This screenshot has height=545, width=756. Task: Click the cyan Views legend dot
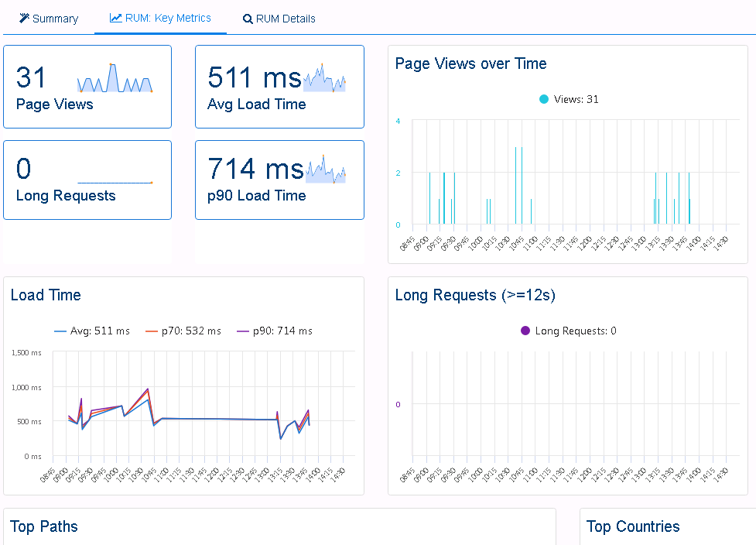(x=544, y=99)
